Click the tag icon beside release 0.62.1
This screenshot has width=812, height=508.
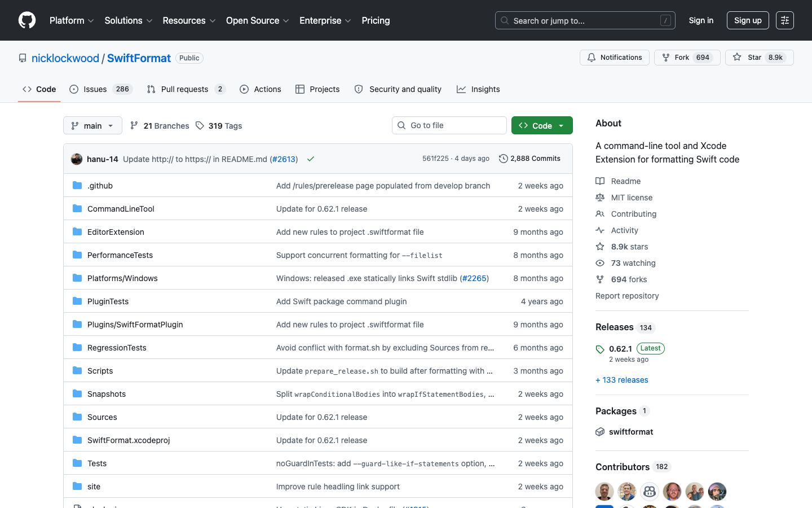(x=600, y=349)
